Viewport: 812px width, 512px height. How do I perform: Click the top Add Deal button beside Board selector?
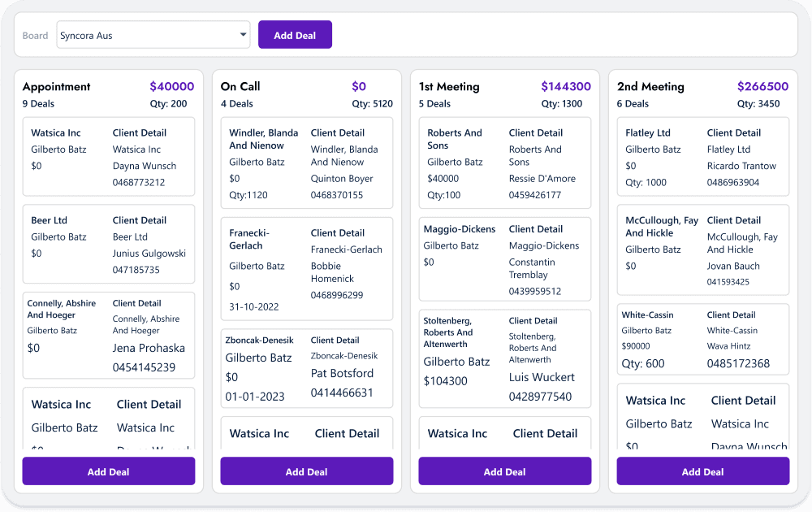coord(295,35)
